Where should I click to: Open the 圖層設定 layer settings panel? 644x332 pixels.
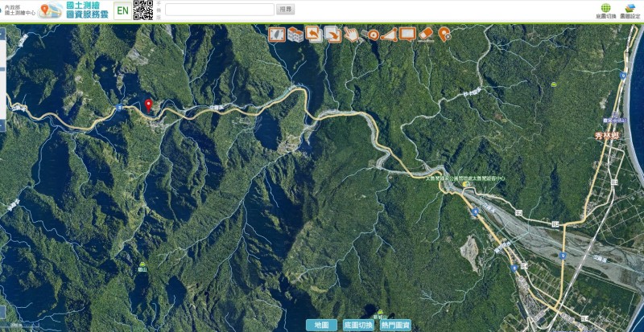(x=630, y=10)
